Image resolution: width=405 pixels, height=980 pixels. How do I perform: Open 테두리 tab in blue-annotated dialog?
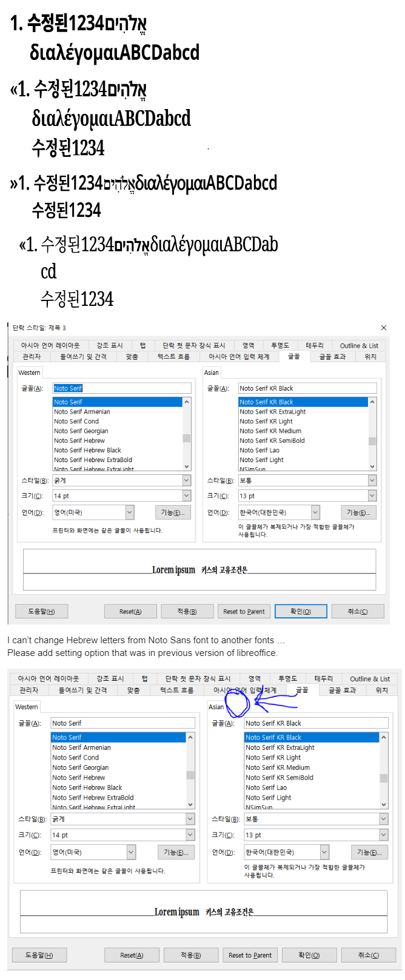click(x=323, y=679)
